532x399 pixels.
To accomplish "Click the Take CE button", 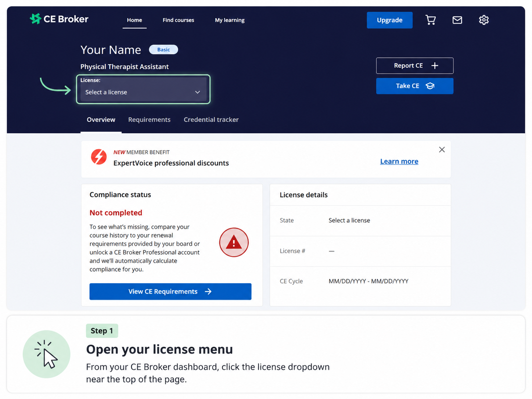I will 415,86.
